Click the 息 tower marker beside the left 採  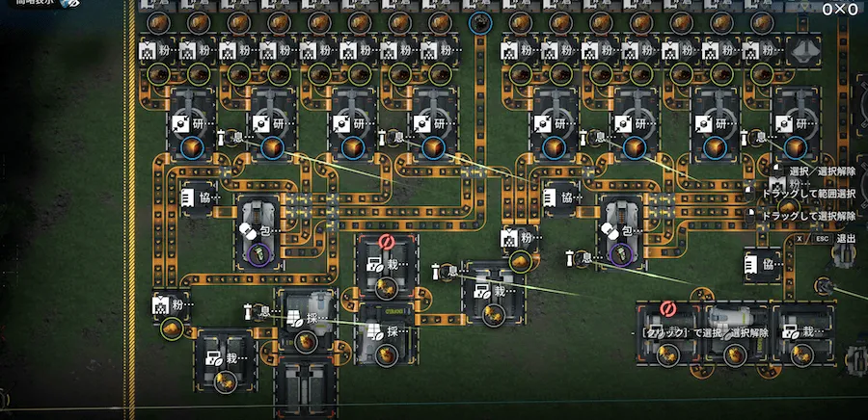[257, 311]
